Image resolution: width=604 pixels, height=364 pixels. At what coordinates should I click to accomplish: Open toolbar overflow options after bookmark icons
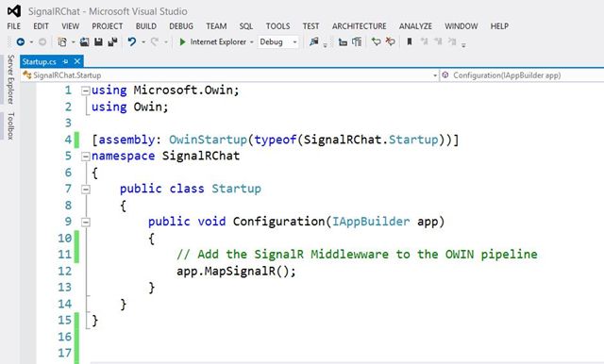pos(463,44)
